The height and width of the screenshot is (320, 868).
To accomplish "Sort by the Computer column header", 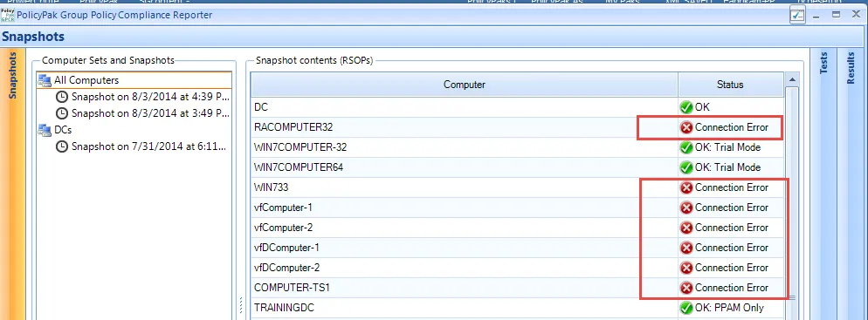I will pos(465,85).
